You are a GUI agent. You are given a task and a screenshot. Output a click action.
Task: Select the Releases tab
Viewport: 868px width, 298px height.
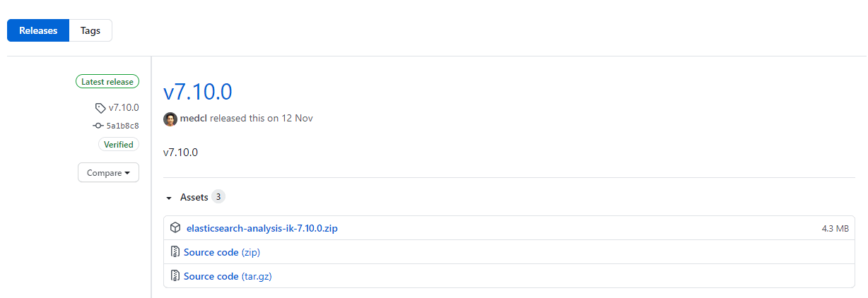(38, 31)
